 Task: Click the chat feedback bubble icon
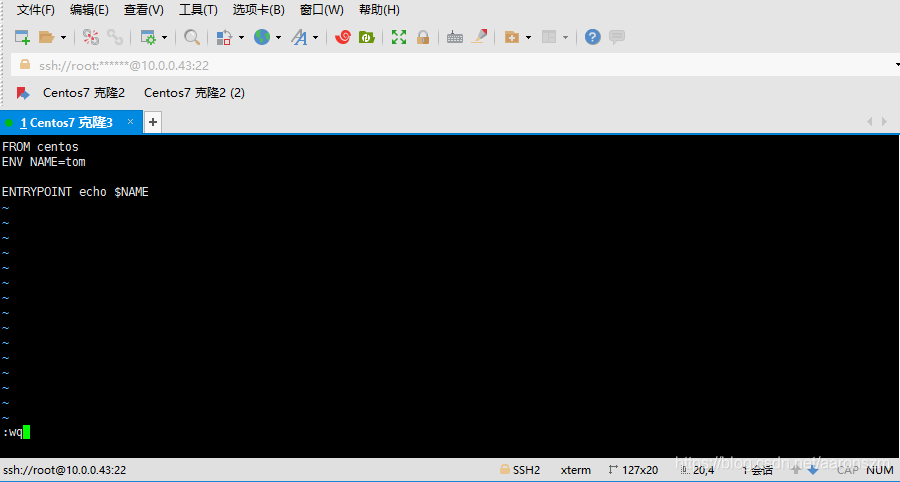(x=617, y=37)
